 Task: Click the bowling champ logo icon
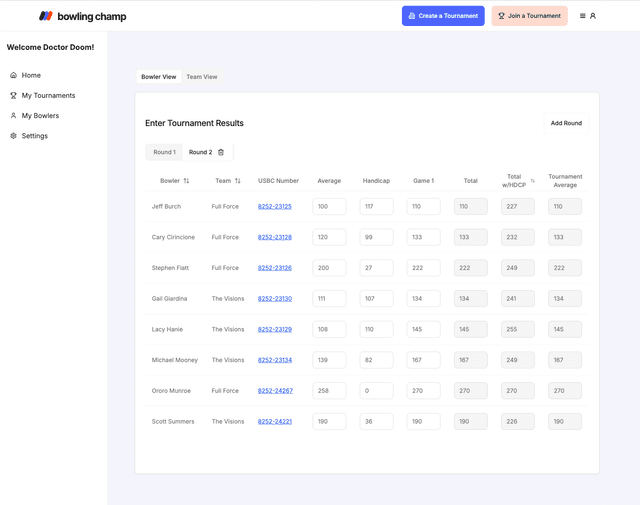pyautogui.click(x=46, y=16)
